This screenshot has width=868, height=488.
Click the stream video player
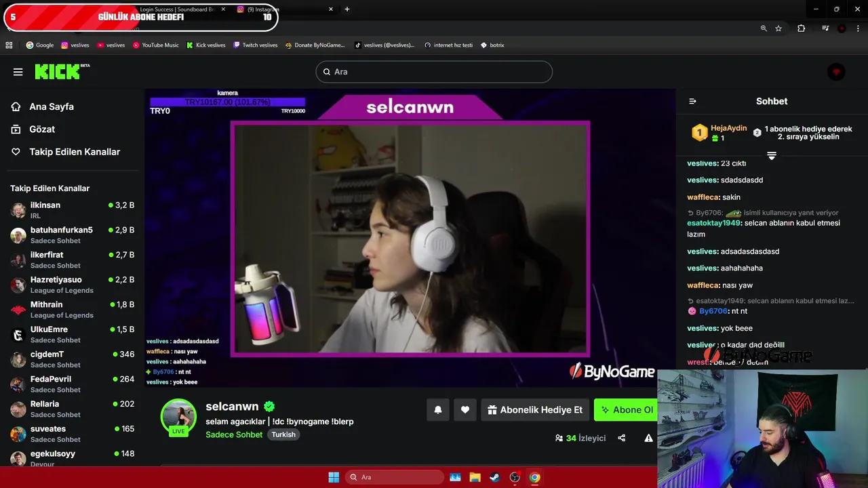pyautogui.click(x=410, y=239)
